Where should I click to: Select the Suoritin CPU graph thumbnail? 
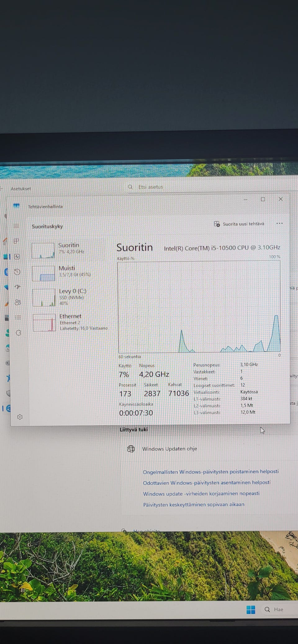[43, 251]
